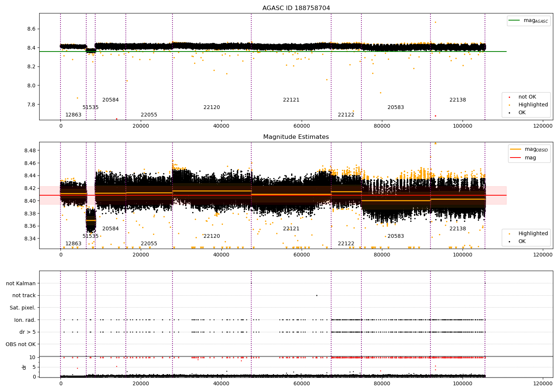This screenshot has height=392, width=560.
Task: Click the 20000 x-tick under the bottom plot
Action: pos(141,384)
